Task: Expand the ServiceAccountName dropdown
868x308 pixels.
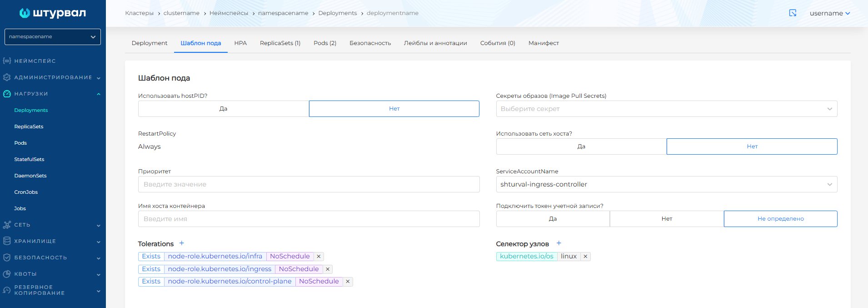Action: click(666, 184)
